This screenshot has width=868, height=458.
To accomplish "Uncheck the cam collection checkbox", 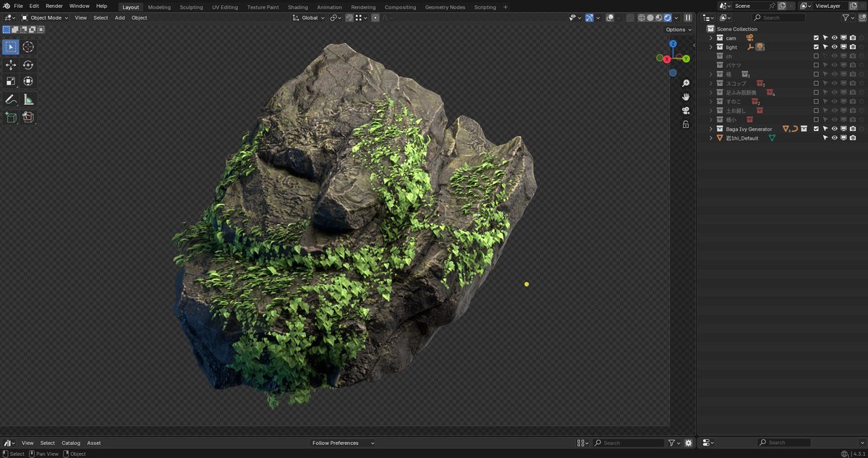I will [x=816, y=38].
